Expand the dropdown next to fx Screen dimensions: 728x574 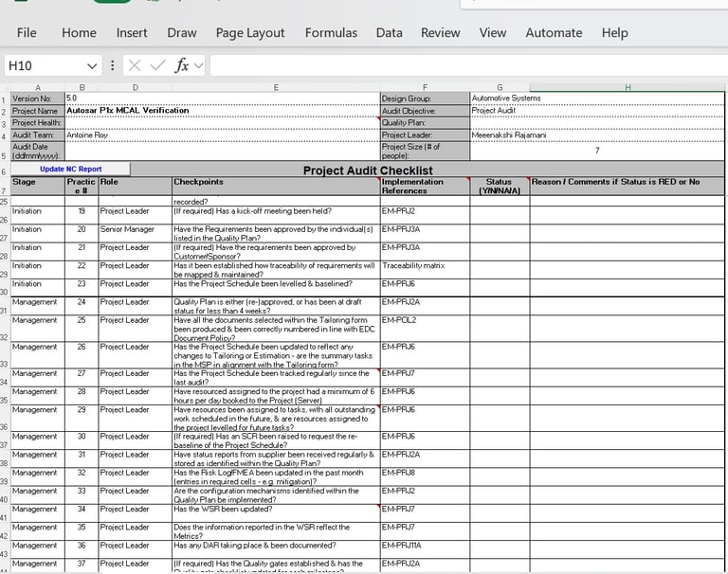pos(199,65)
